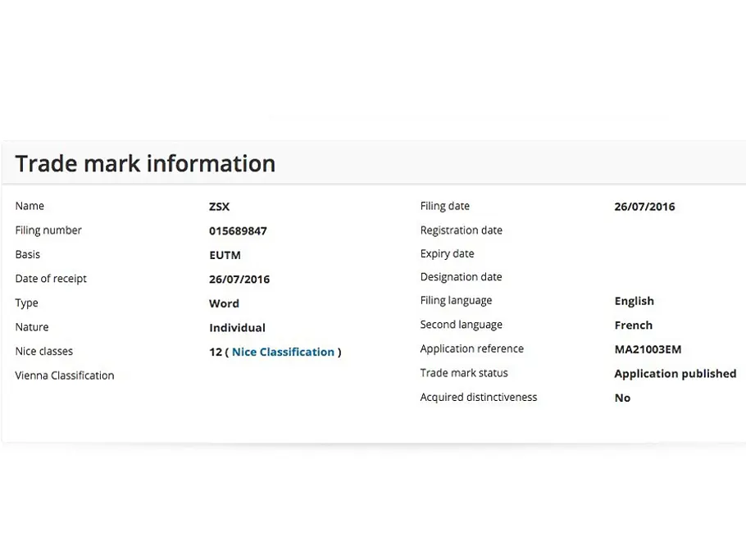This screenshot has height=560, width=746.
Task: Click the 'Nice classes' label
Action: pos(44,352)
